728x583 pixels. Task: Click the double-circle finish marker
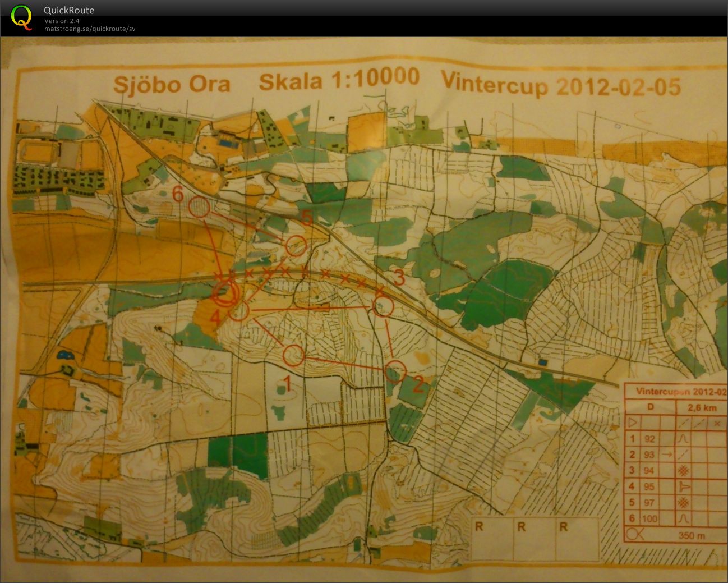coord(227,292)
